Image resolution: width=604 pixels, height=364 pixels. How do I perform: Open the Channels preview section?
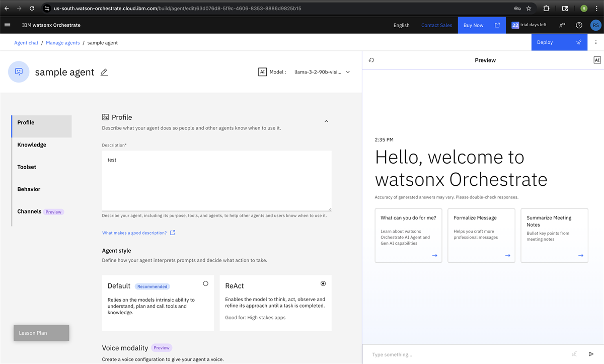pos(42,211)
